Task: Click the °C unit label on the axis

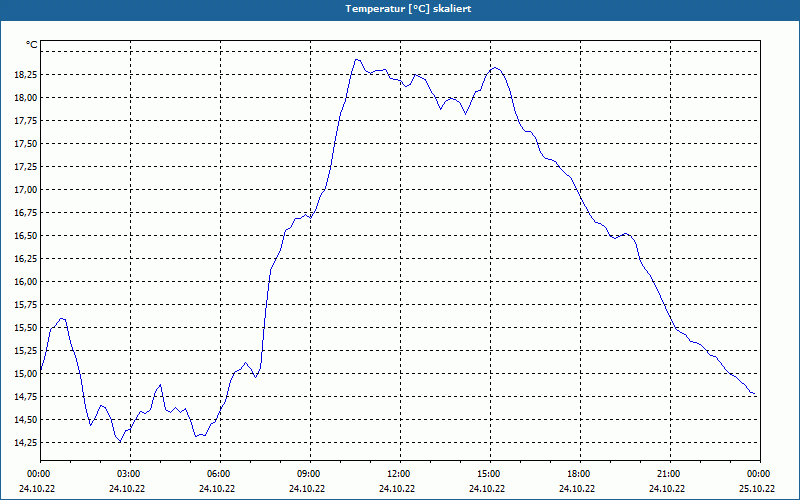Action: 32,45
